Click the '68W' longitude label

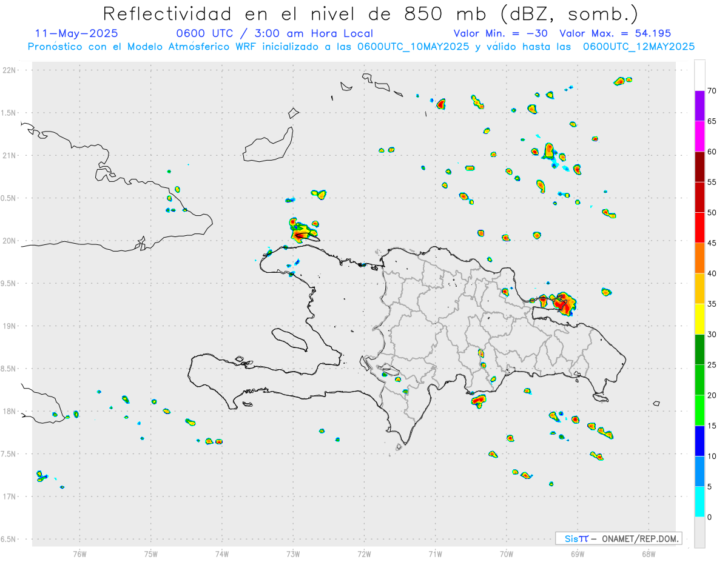tap(649, 553)
